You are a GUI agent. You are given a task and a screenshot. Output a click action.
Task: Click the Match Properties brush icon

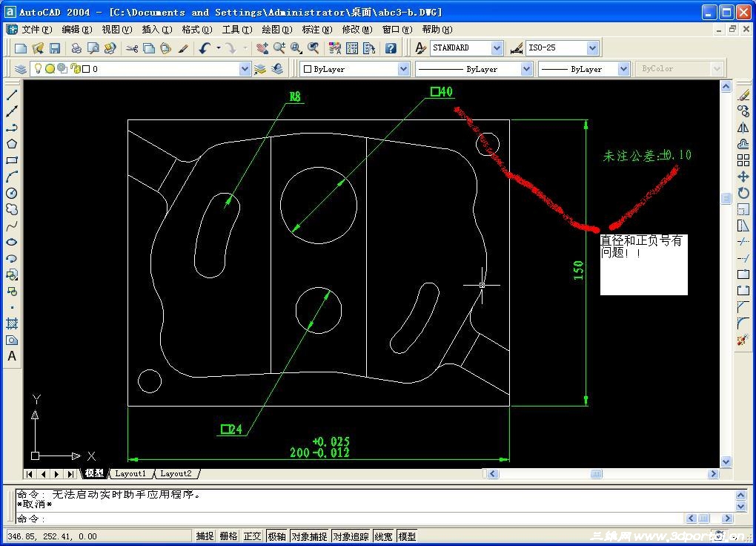tap(183, 47)
